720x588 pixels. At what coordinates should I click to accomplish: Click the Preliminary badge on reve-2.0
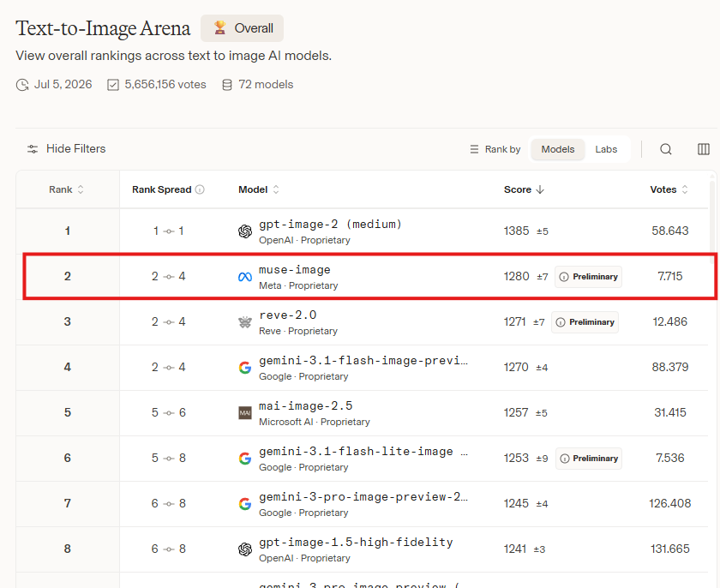585,322
